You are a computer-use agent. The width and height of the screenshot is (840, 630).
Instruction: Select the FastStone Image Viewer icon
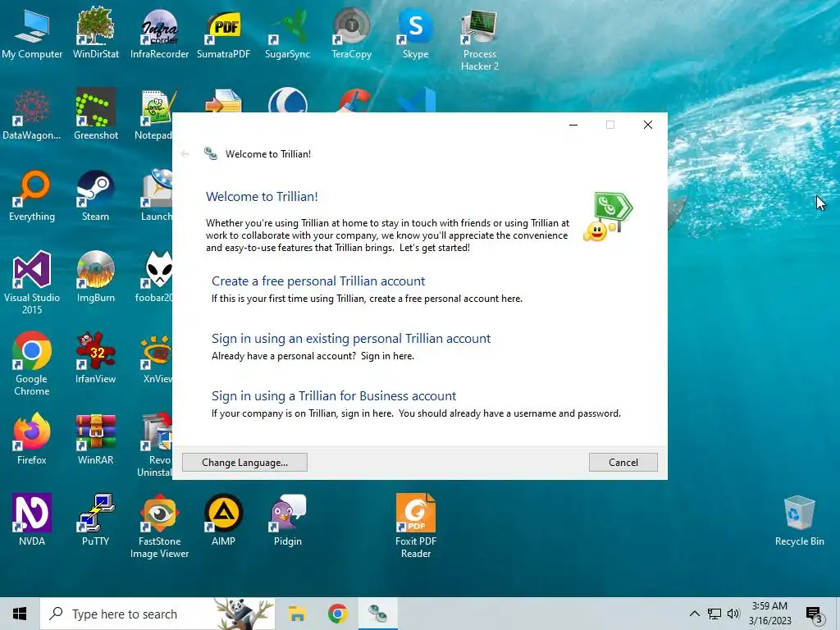point(159,527)
